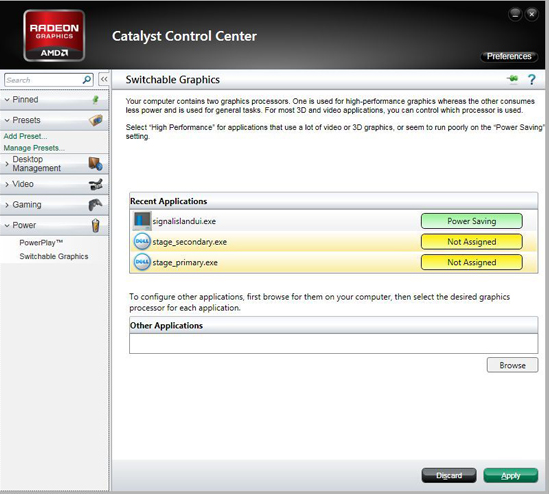Open the Preferences menu
The height and width of the screenshot is (495, 551).
[508, 56]
